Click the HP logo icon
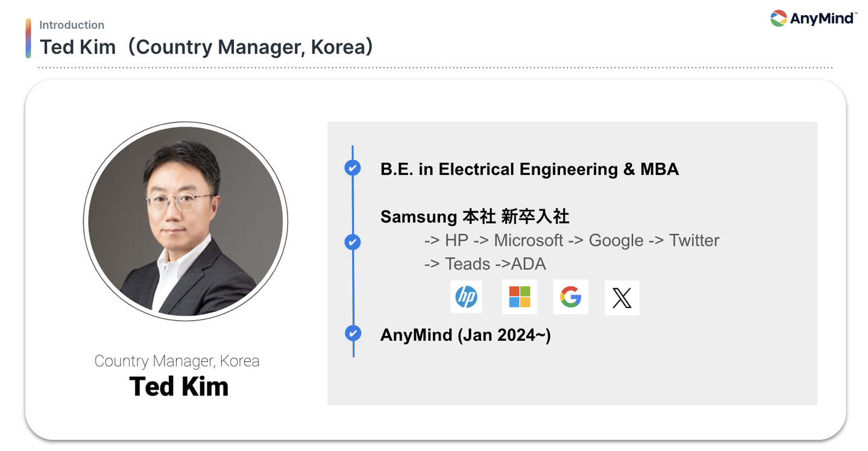The height and width of the screenshot is (451, 868). tap(466, 297)
